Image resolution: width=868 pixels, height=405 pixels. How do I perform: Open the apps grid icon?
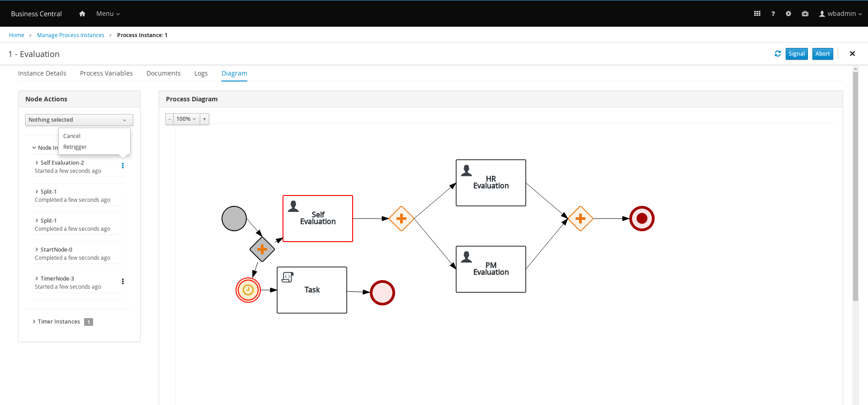(757, 14)
